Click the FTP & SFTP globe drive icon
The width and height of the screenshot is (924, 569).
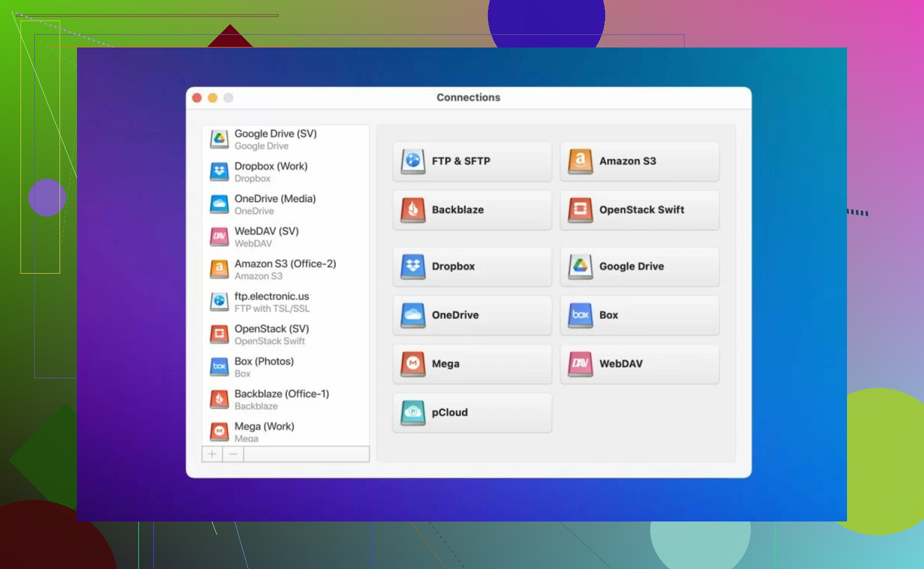click(x=413, y=161)
